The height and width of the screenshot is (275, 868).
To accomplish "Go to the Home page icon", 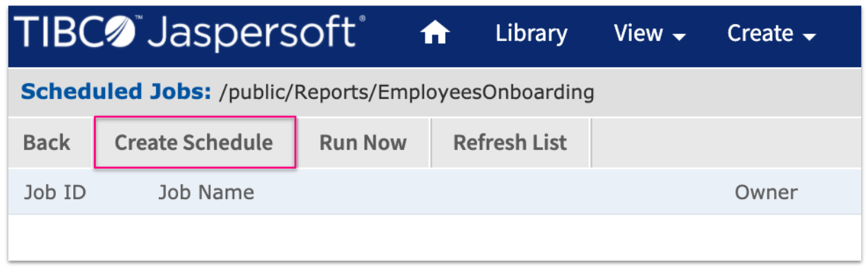I will click(436, 33).
